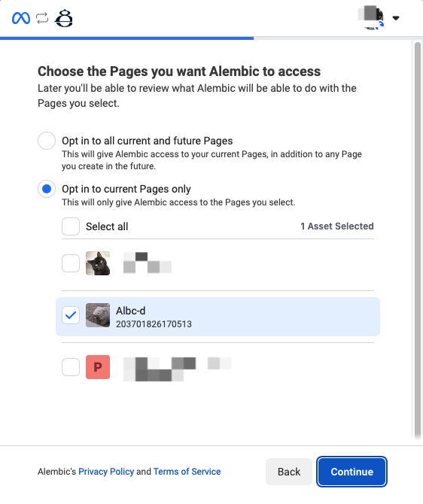423x504 pixels.
Task: Click the user profile avatar
Action: tap(371, 18)
